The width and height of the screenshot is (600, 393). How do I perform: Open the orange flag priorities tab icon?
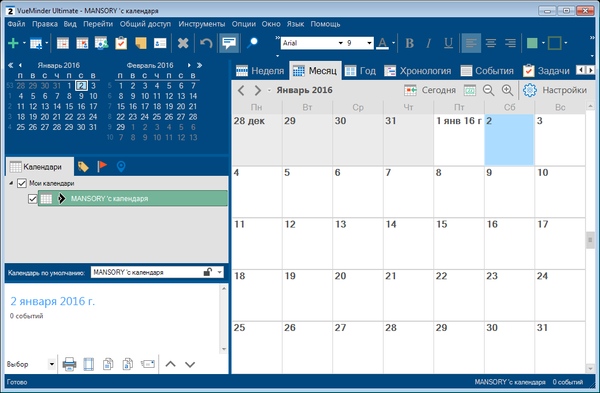coord(102,166)
